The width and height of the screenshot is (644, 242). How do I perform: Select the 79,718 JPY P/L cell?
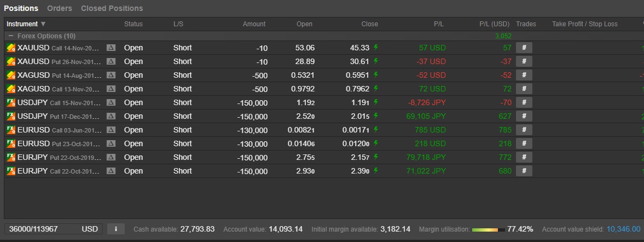426,157
